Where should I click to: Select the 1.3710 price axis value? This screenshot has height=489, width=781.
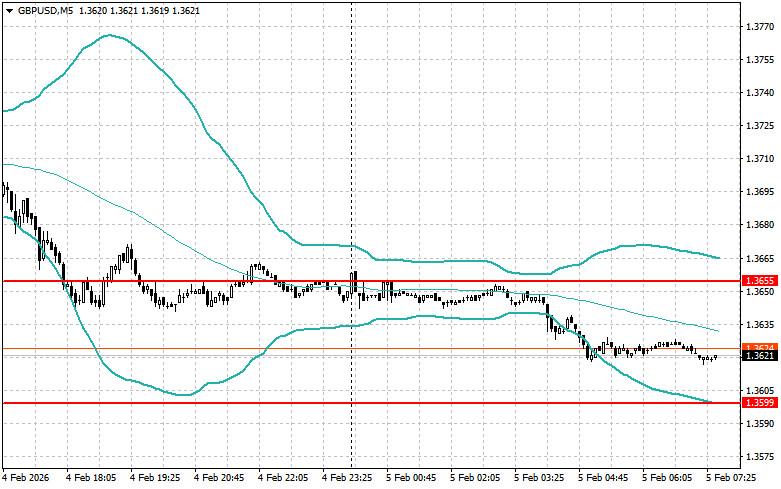(760, 159)
